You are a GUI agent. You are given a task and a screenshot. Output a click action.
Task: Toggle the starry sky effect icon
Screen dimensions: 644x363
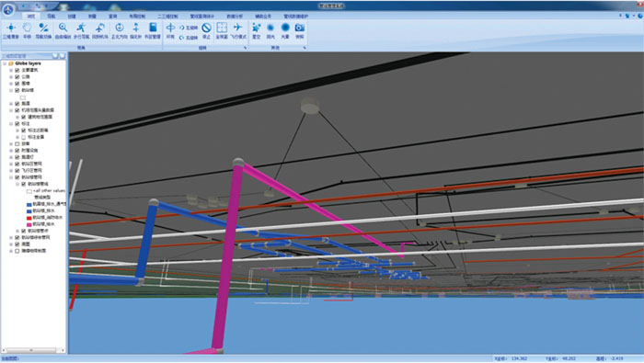click(x=257, y=30)
